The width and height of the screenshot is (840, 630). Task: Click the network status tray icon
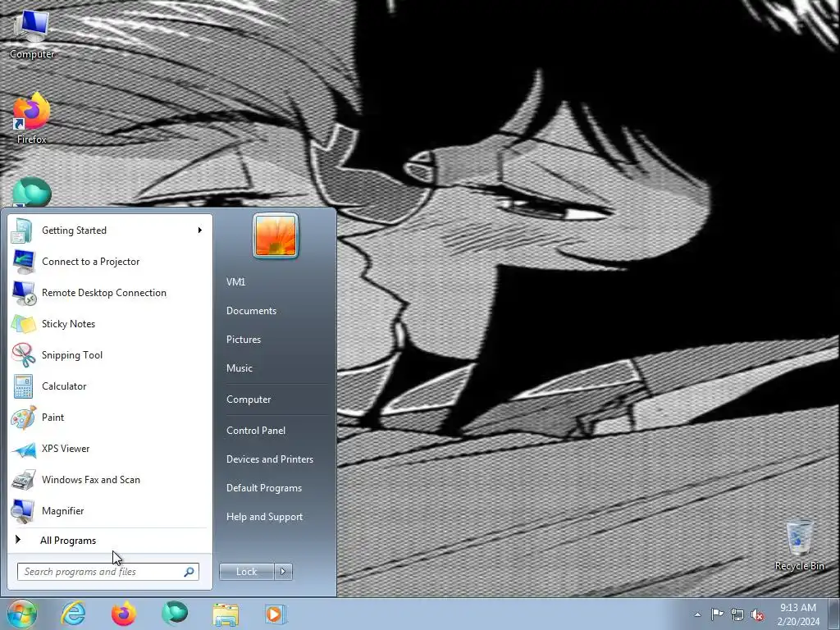pyautogui.click(x=737, y=614)
